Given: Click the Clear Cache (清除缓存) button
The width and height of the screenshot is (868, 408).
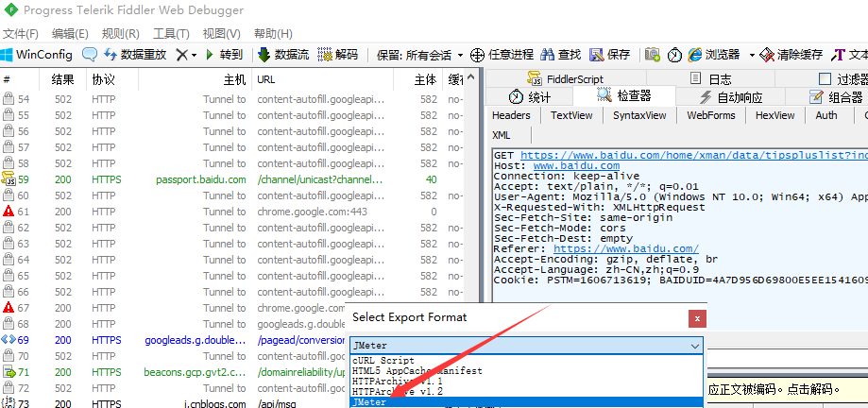Looking at the screenshot, I should (x=791, y=54).
